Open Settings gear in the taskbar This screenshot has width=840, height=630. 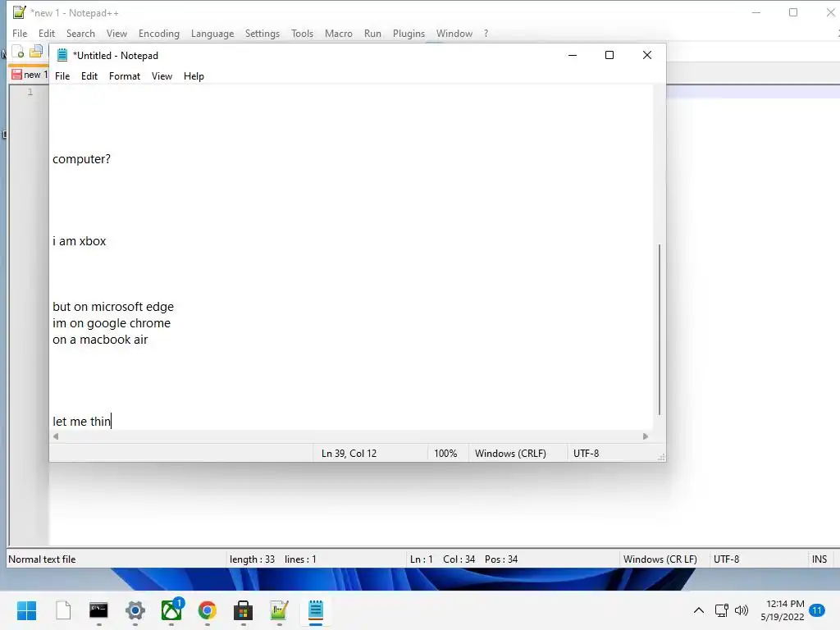pos(135,610)
